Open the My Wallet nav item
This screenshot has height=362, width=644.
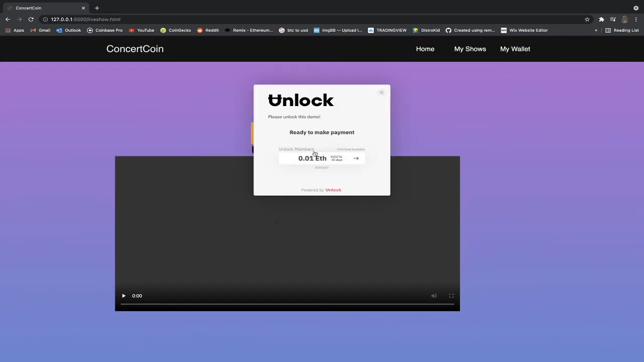click(x=515, y=49)
